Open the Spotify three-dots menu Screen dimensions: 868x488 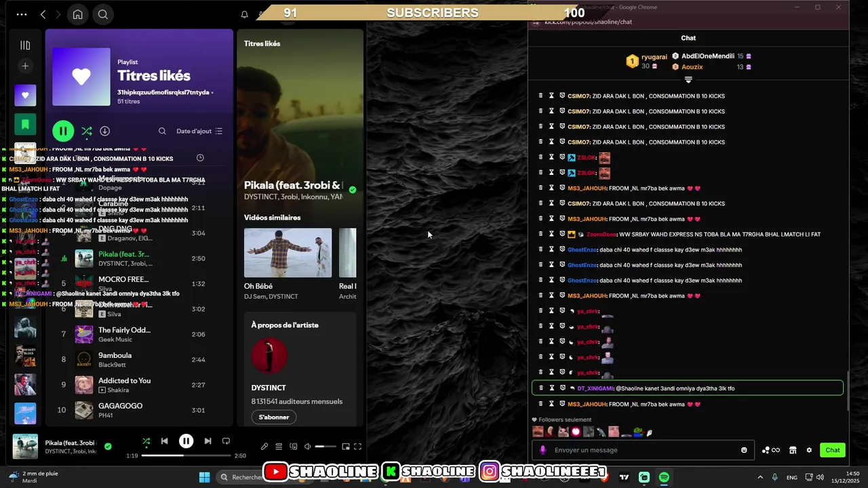click(22, 14)
